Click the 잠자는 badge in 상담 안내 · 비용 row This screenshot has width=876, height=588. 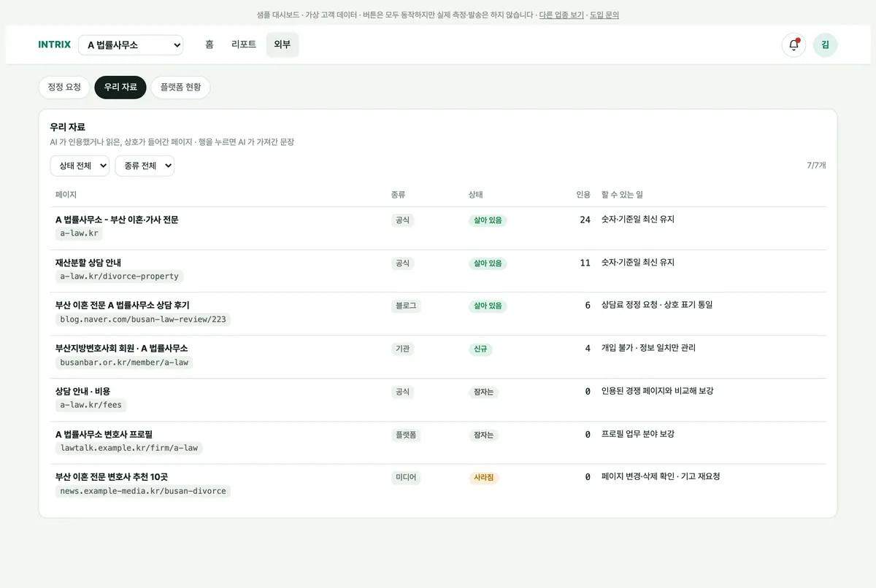click(484, 392)
